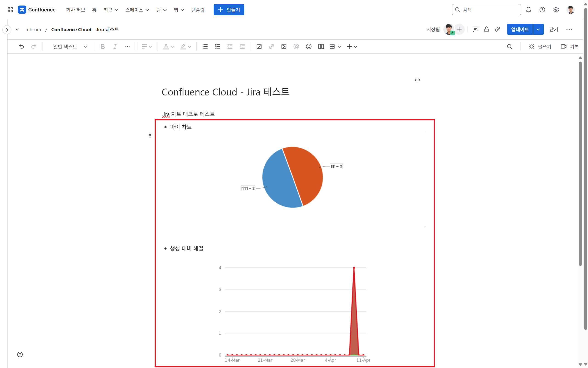
Task: Open the 팀 dropdown menu
Action: (161, 10)
